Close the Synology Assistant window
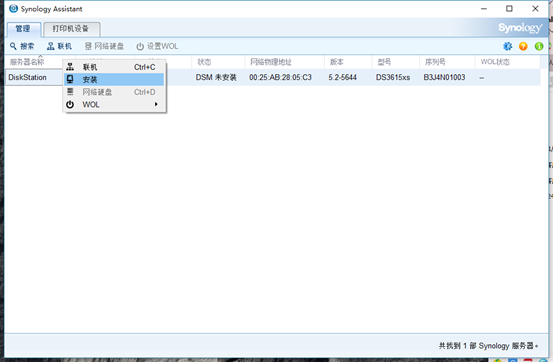Viewport: 553px width, 362px height. click(535, 8)
